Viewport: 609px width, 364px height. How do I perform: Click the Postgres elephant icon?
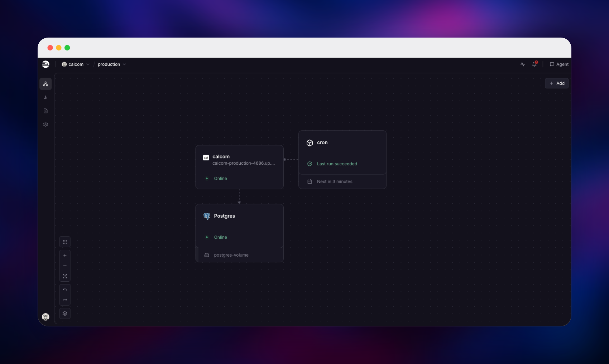tap(207, 216)
